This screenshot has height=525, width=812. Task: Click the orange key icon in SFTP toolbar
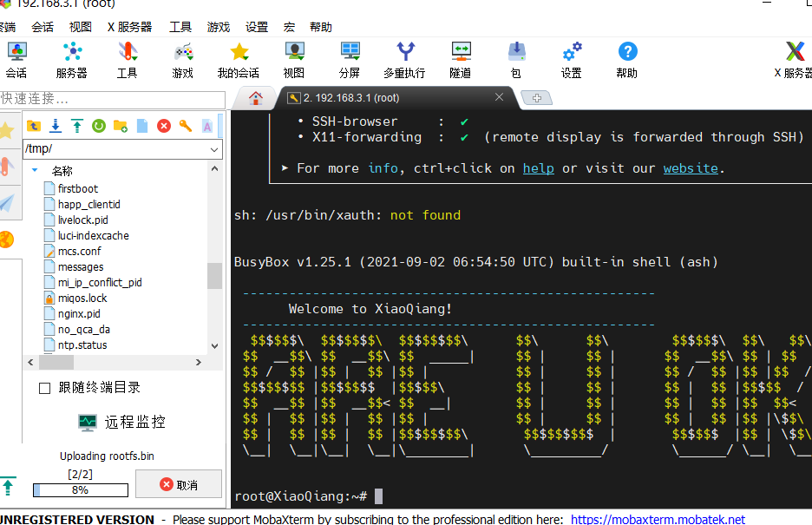[x=186, y=127]
